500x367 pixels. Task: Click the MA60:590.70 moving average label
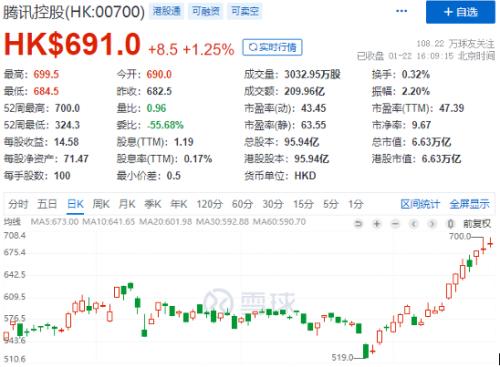coord(279,222)
